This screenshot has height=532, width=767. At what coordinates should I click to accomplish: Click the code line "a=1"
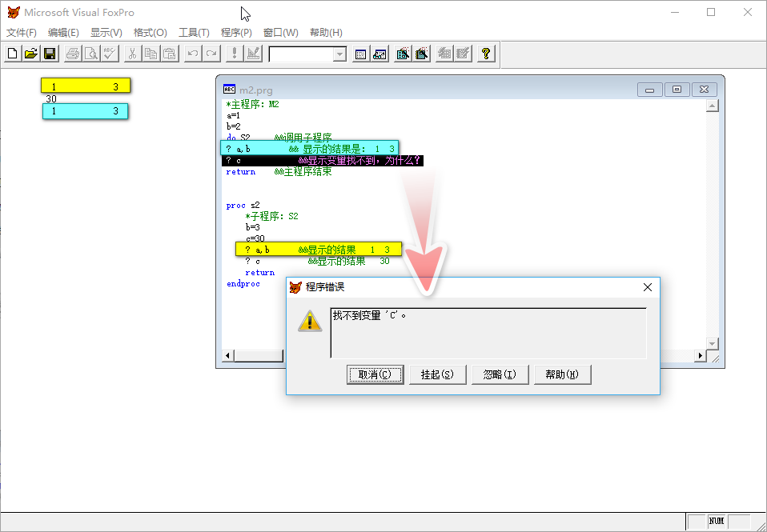pyautogui.click(x=233, y=116)
